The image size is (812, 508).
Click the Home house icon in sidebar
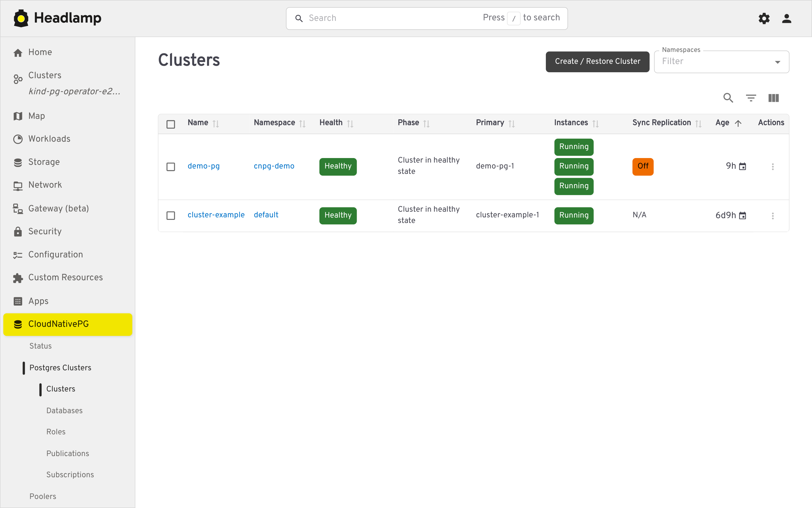tap(18, 52)
